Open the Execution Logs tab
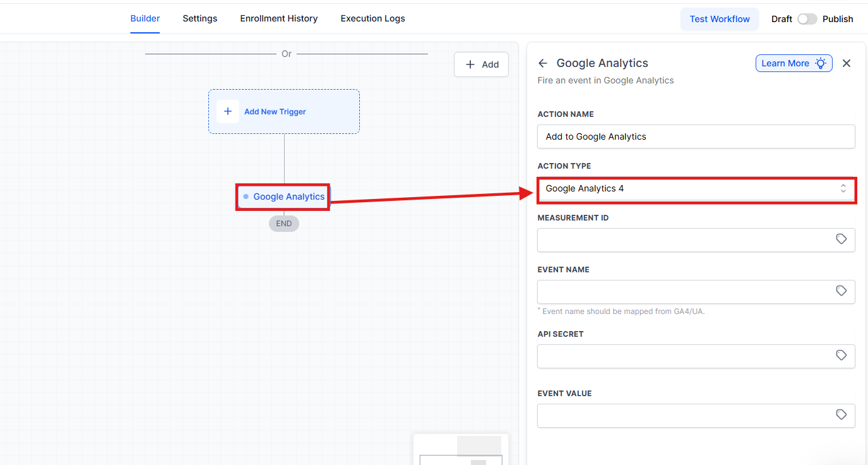This screenshot has height=465, width=868. pos(373,18)
